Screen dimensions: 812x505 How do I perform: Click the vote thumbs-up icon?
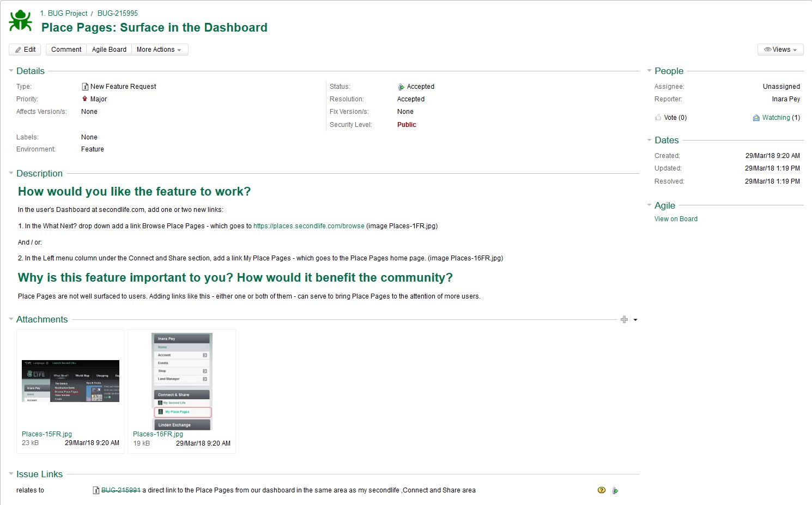658,118
